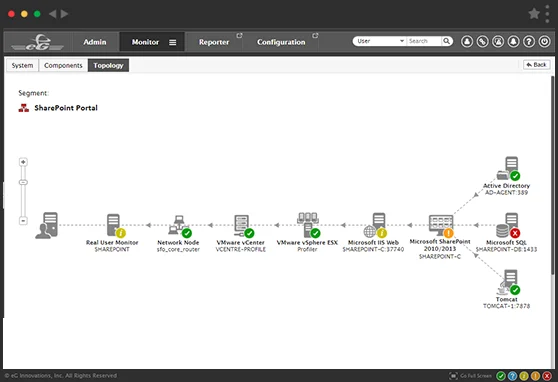558x382 pixels.
Task: Click the sfo_core_router text
Action: [x=178, y=250]
